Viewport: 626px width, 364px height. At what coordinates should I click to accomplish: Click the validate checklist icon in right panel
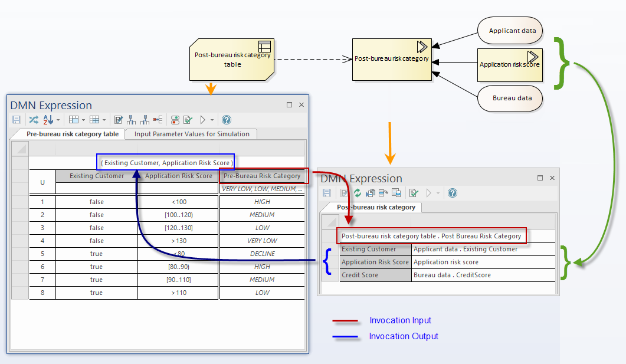tap(414, 193)
